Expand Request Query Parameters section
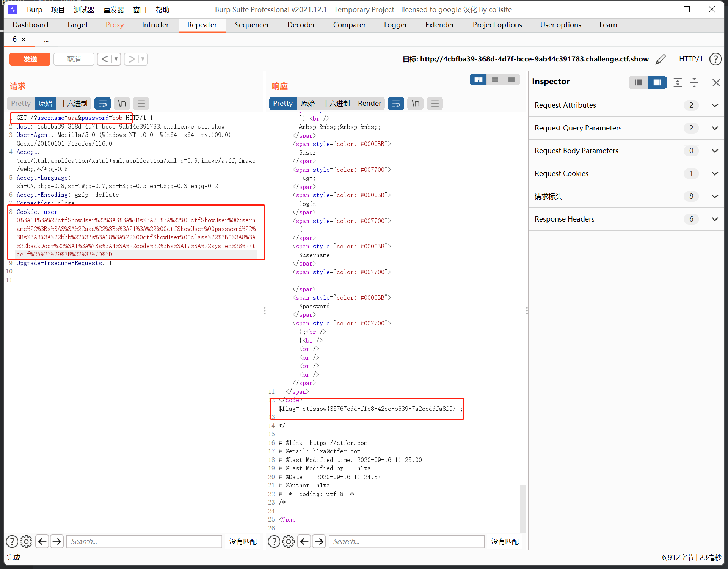This screenshot has width=728, height=569. point(715,128)
